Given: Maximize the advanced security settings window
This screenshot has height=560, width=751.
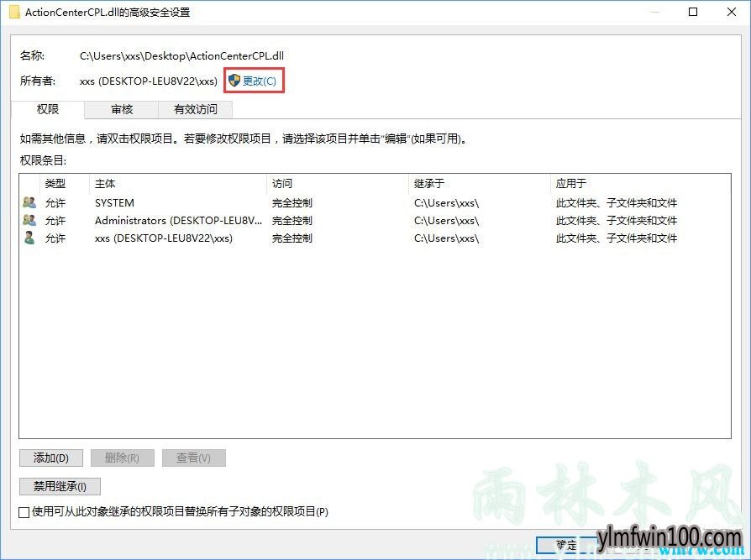Looking at the screenshot, I should pyautogui.click(x=692, y=12).
